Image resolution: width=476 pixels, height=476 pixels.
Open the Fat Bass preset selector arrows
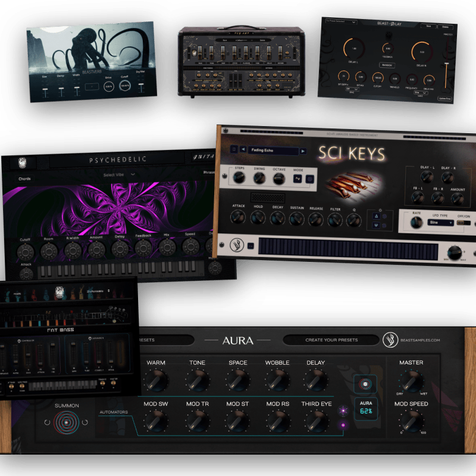pos(108,291)
